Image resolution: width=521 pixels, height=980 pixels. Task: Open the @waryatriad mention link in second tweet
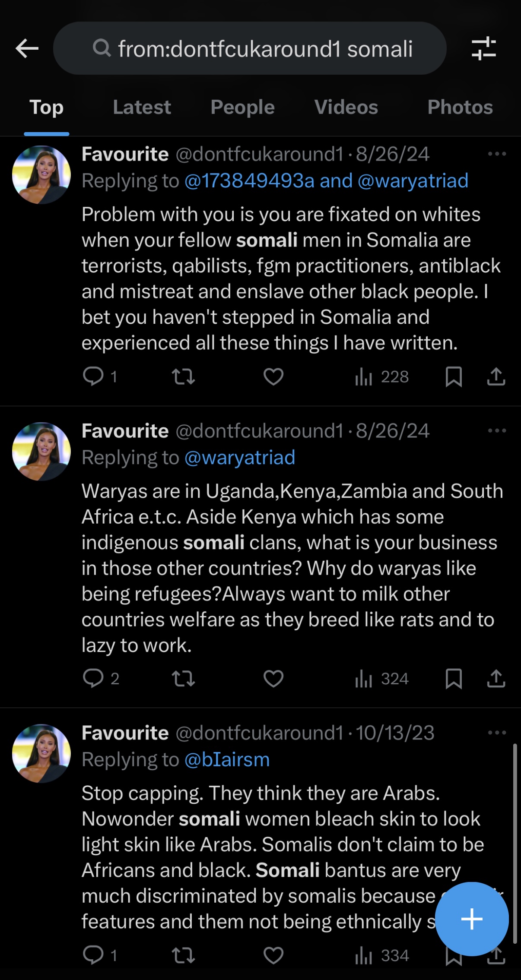240,457
